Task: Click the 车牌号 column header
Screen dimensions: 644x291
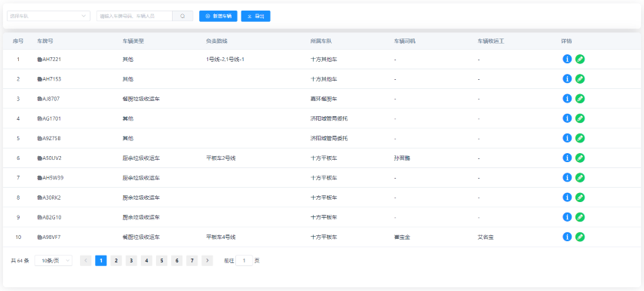Action: tap(44, 41)
